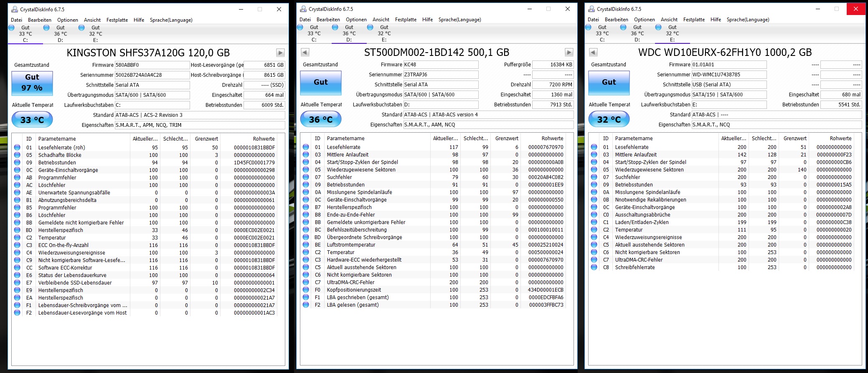Click Drehzahl value 7200 RPM
The image size is (868, 373).
coord(553,85)
